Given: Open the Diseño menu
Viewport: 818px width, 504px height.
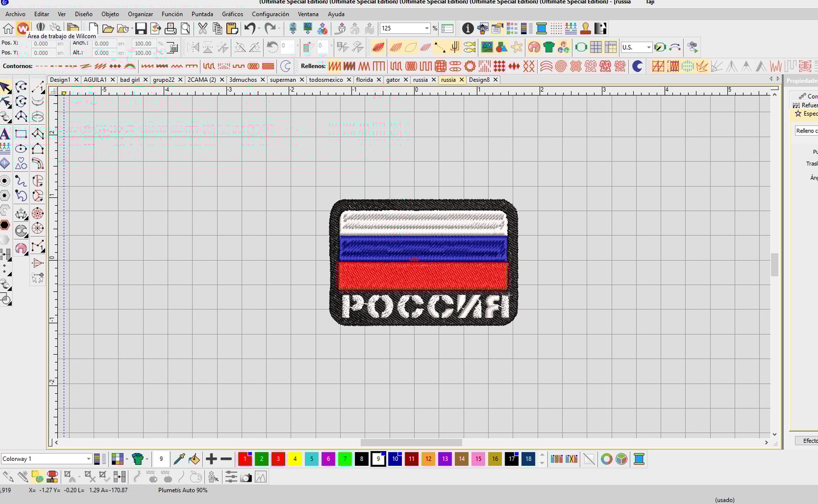Looking at the screenshot, I should [x=83, y=14].
